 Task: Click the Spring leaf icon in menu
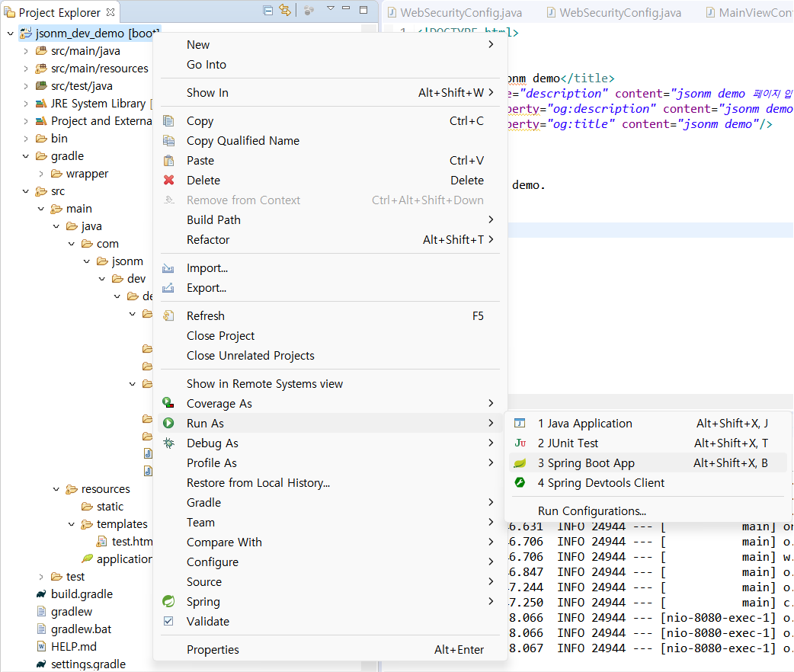(x=168, y=602)
